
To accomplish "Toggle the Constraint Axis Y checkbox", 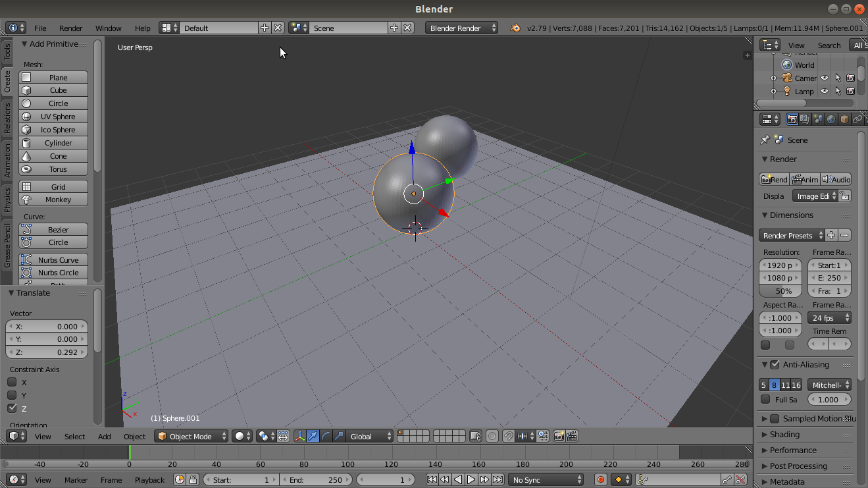I will (12, 395).
